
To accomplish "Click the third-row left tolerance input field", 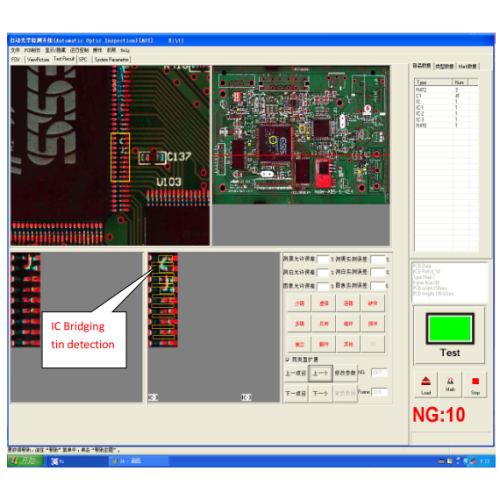I will pyautogui.click(x=323, y=286).
